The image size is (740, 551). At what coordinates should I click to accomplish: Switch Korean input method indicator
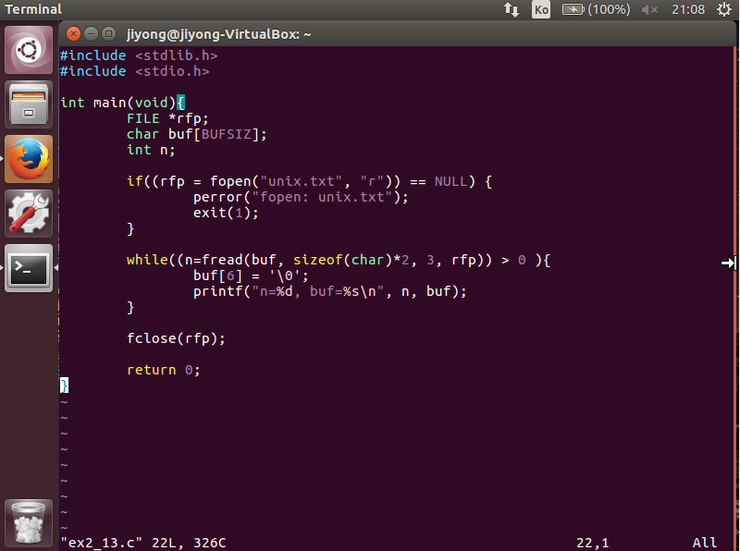[541, 9]
